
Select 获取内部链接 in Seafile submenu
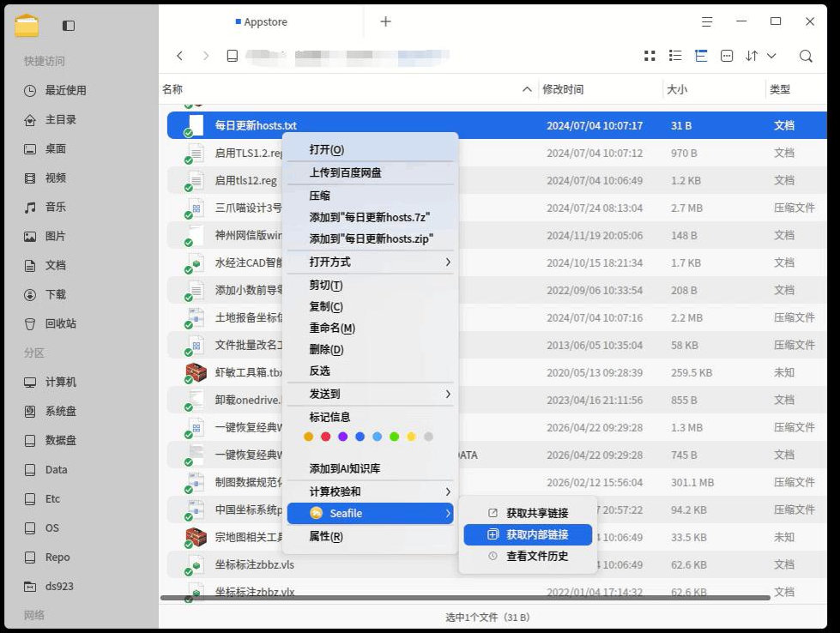pyautogui.click(x=528, y=534)
